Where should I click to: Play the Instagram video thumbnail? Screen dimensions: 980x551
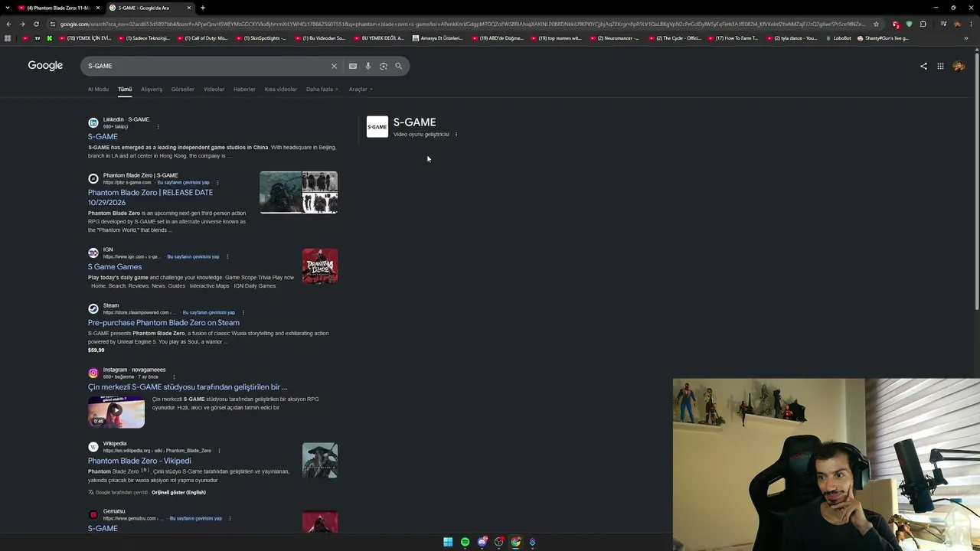[x=116, y=411]
